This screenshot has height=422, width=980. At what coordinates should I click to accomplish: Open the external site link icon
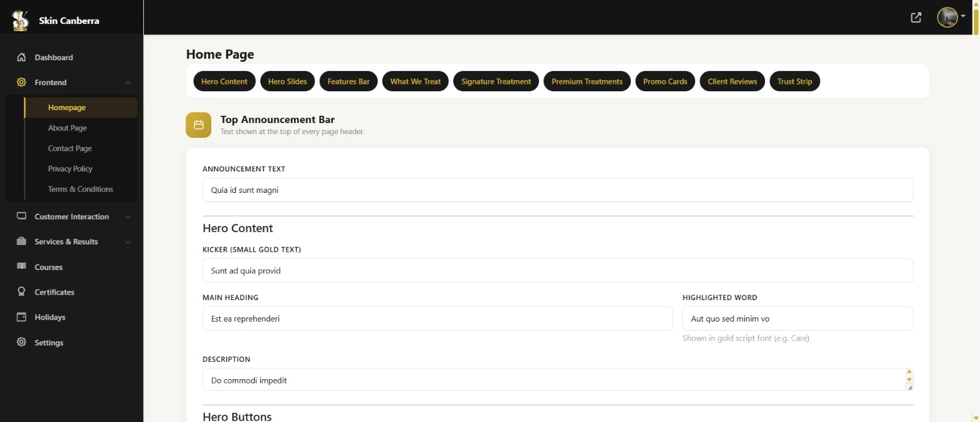coord(916,17)
